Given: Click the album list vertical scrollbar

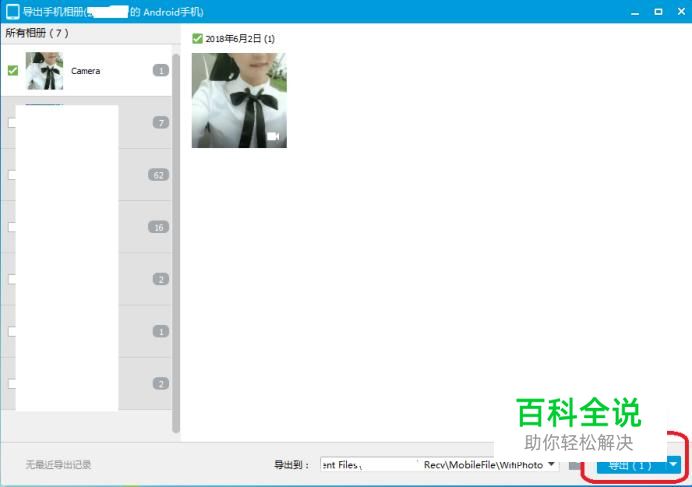Looking at the screenshot, I should point(176,243).
